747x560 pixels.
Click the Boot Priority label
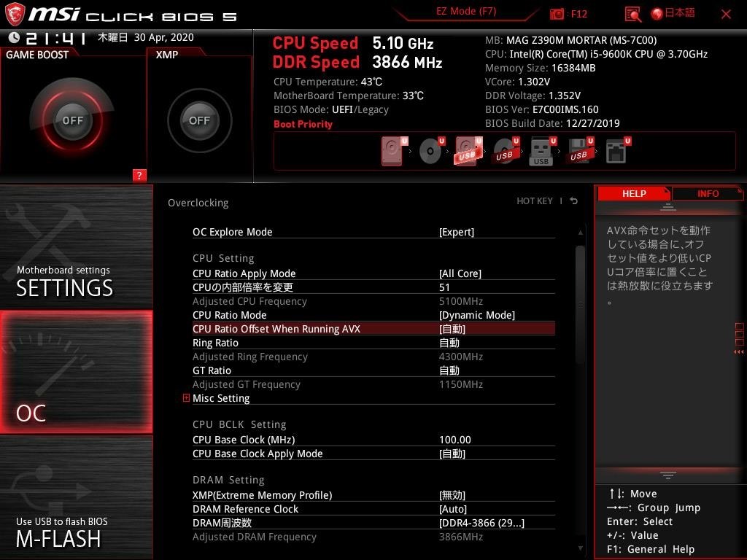(x=303, y=124)
